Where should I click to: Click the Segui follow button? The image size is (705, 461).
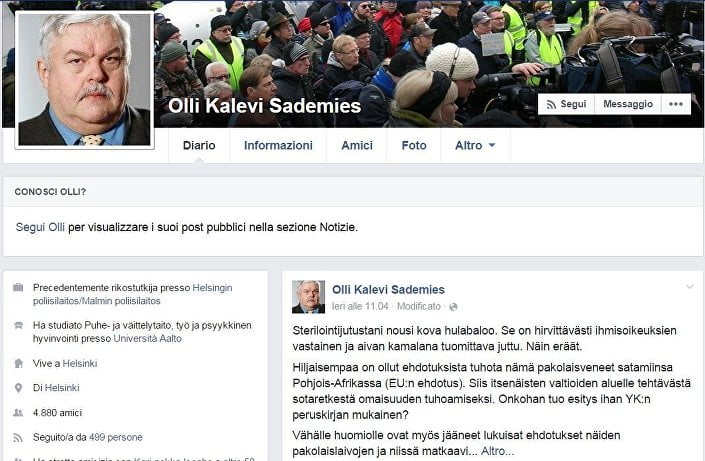pyautogui.click(x=566, y=104)
